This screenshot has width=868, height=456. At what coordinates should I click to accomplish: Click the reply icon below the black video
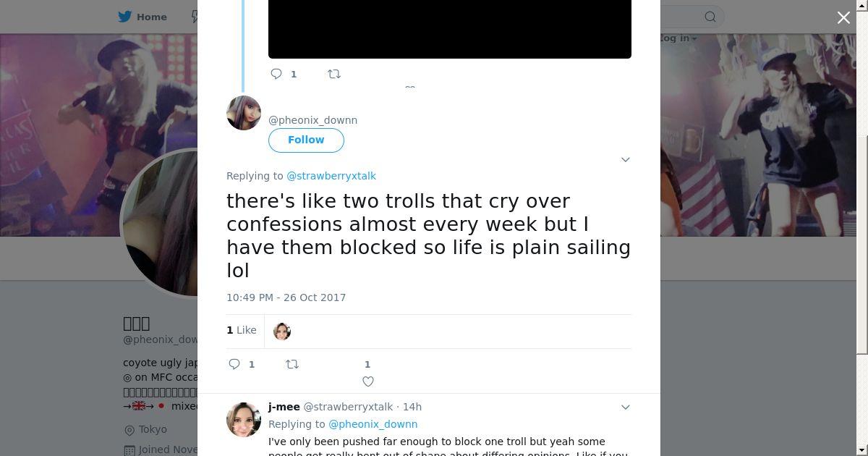coord(276,74)
